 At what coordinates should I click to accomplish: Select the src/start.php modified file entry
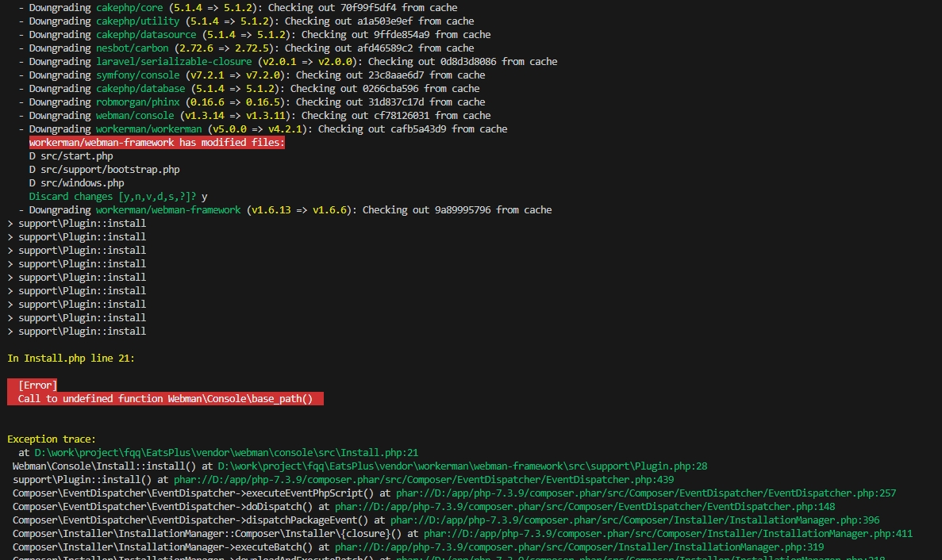click(71, 156)
